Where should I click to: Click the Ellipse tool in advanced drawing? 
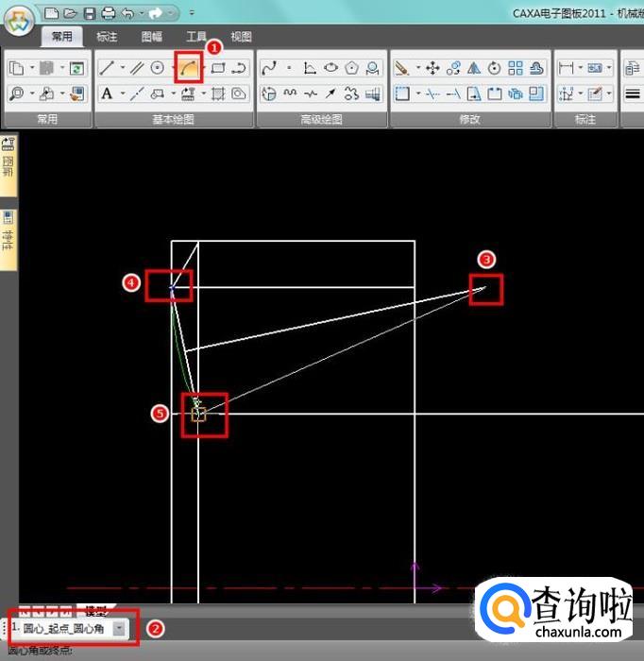[330, 68]
